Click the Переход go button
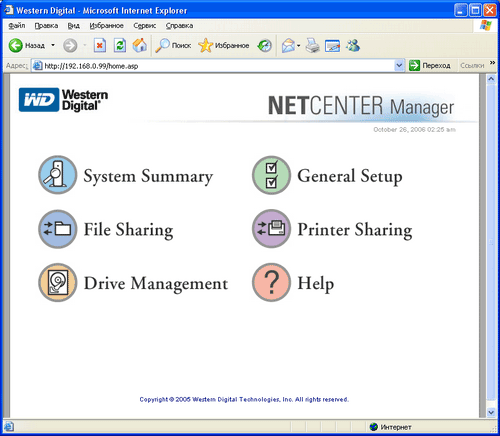This screenshot has width=500, height=436. [430, 66]
